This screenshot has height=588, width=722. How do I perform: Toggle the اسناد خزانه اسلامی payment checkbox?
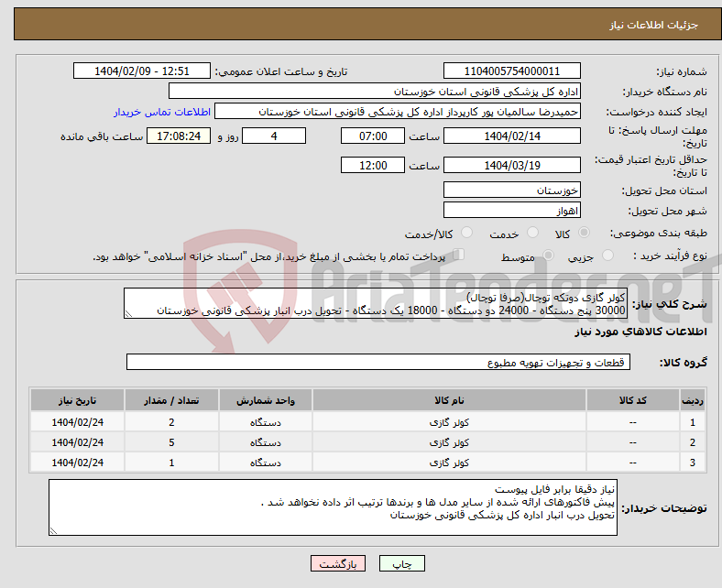pos(459,255)
